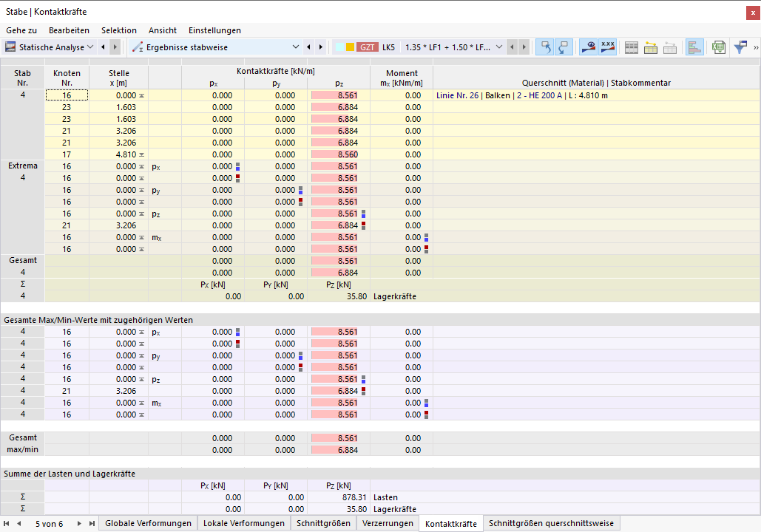Click the '5 von 6' page indicator

[49, 524]
